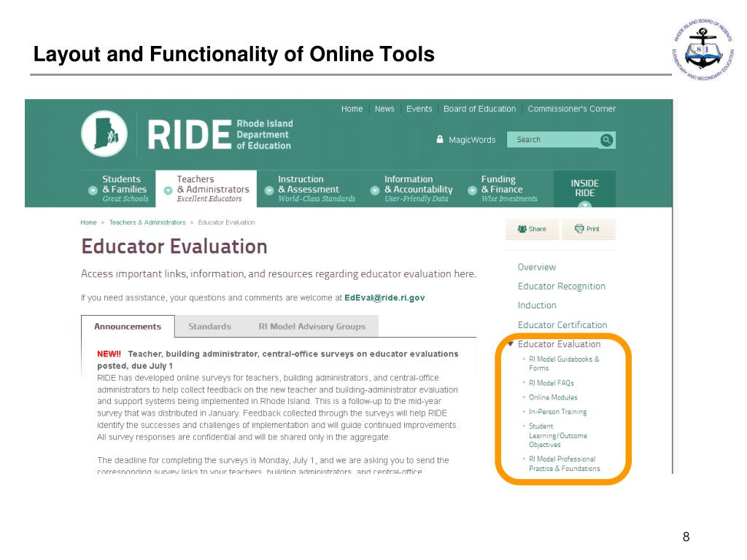Collapse the Educator Evaluation sidebar triangle
This screenshot has height=560, width=747.
pos(511,344)
